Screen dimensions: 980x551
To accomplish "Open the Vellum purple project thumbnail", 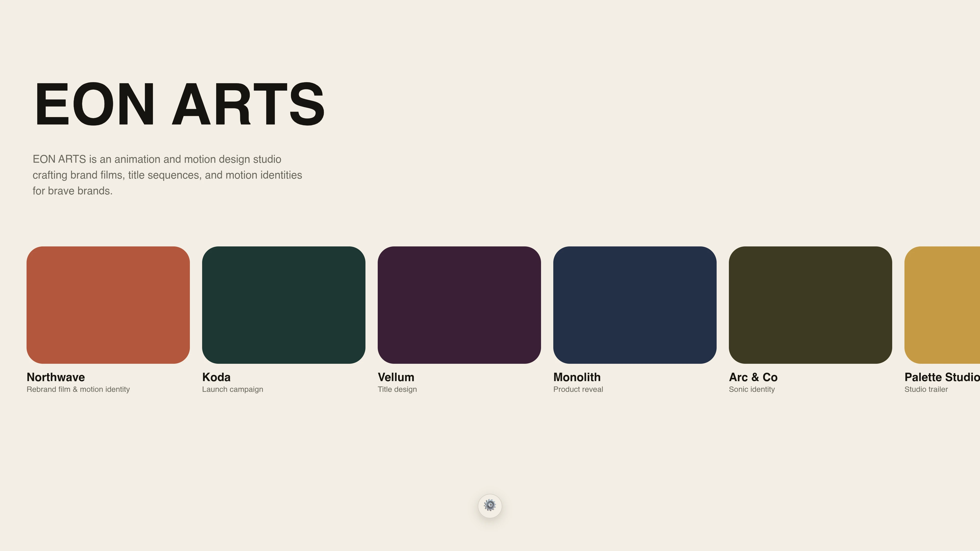I will click(459, 305).
